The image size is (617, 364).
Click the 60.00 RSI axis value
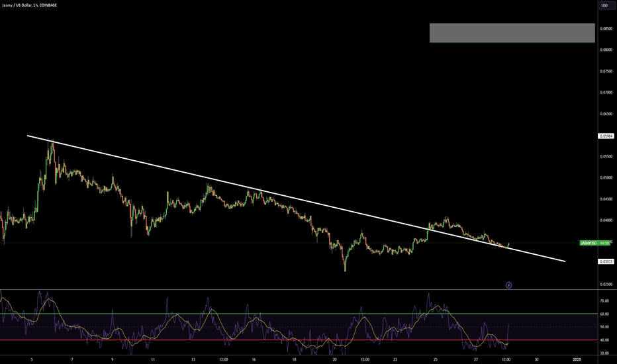[604, 314]
